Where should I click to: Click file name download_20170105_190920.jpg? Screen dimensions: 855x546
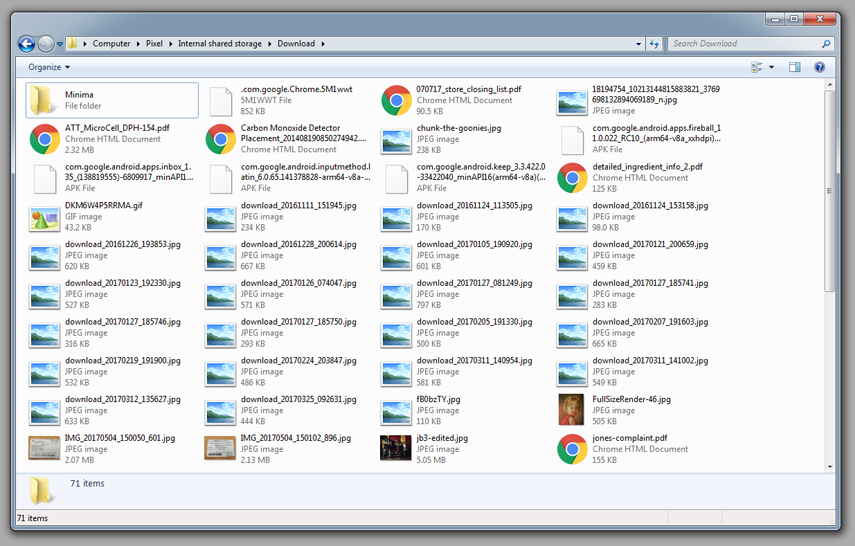[474, 244]
